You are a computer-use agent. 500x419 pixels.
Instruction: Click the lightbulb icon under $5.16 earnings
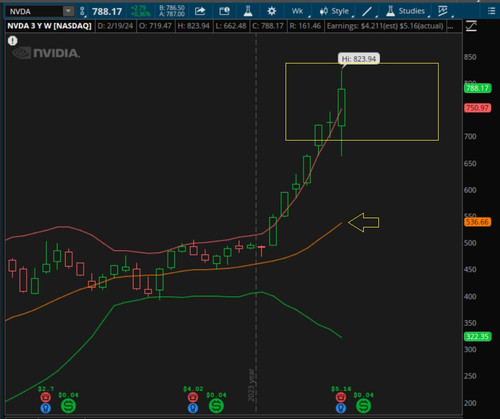tap(341, 408)
